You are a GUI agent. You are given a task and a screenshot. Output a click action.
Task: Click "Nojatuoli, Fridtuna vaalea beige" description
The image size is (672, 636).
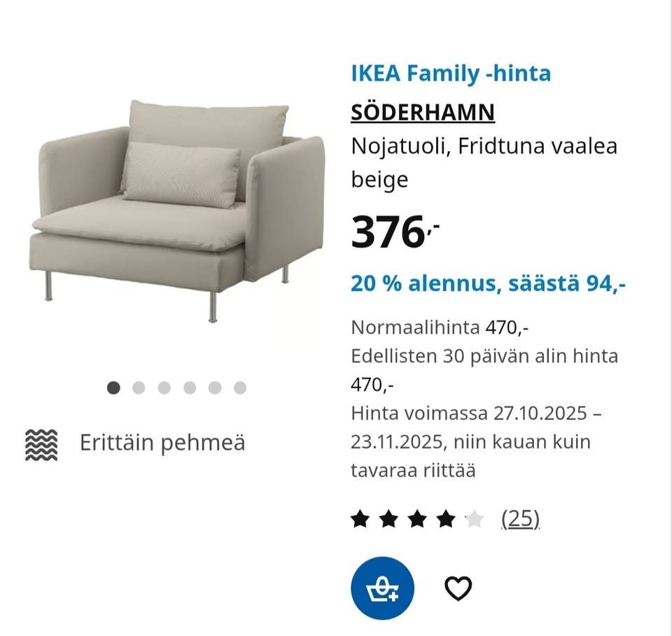tap(484, 163)
